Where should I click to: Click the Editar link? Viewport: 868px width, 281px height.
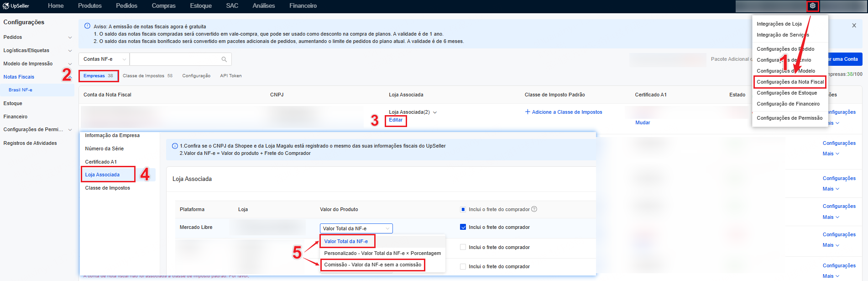(396, 120)
